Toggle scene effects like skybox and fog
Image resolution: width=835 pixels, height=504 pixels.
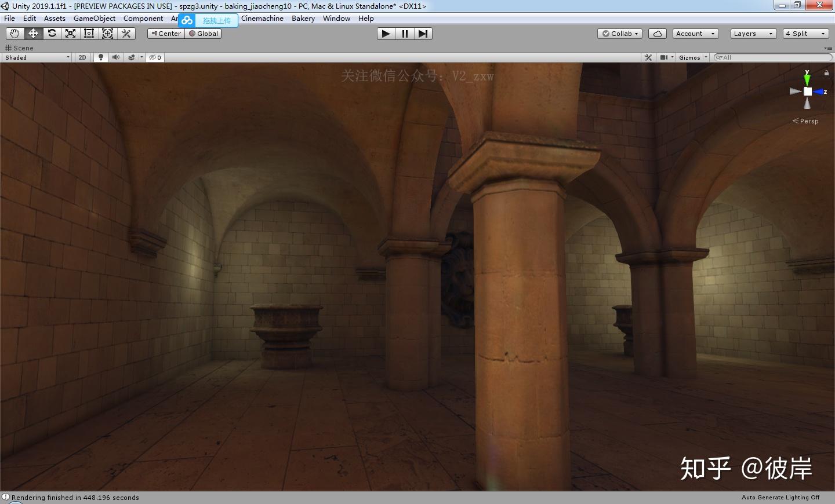pos(132,57)
